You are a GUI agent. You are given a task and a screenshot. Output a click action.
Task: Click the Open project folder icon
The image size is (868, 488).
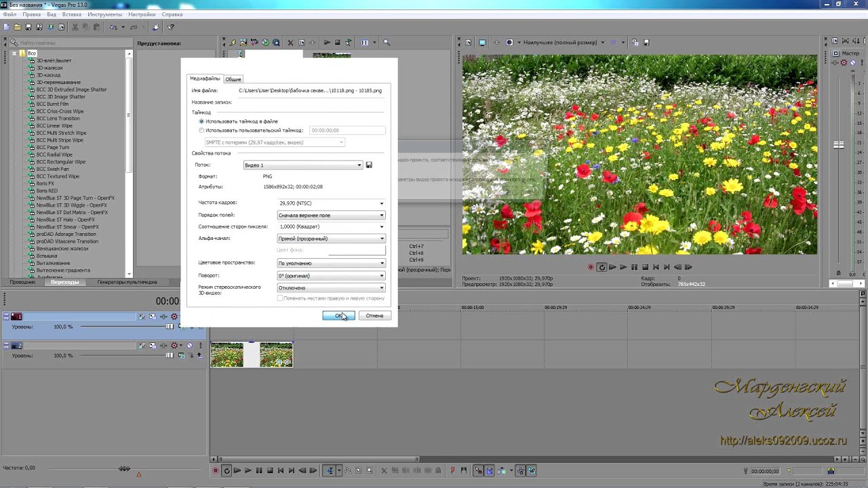17,27
